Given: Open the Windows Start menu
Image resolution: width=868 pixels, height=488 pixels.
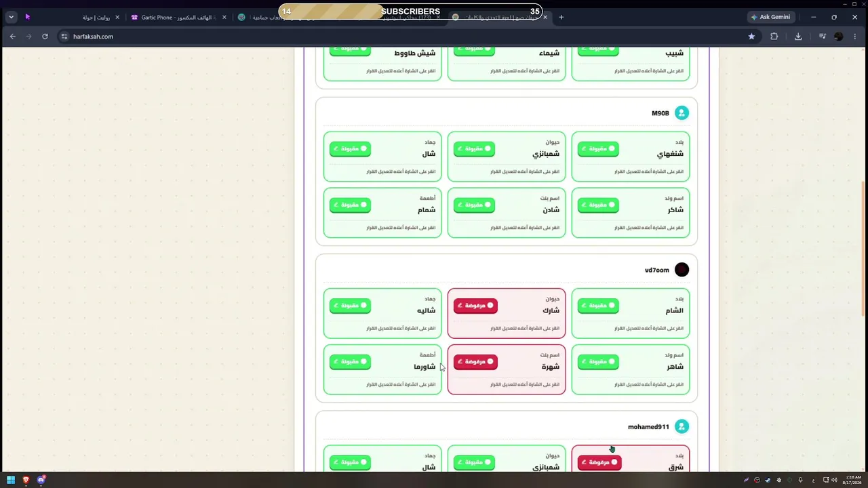Looking at the screenshot, I should 11,480.
